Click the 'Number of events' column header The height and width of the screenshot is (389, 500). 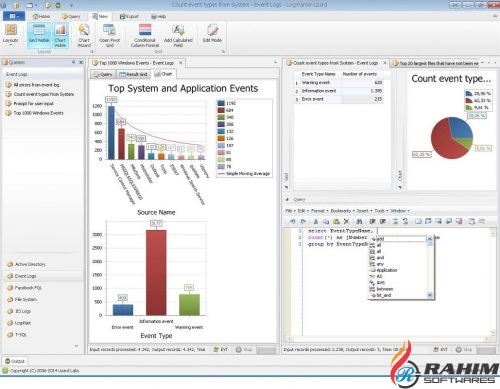(360, 74)
